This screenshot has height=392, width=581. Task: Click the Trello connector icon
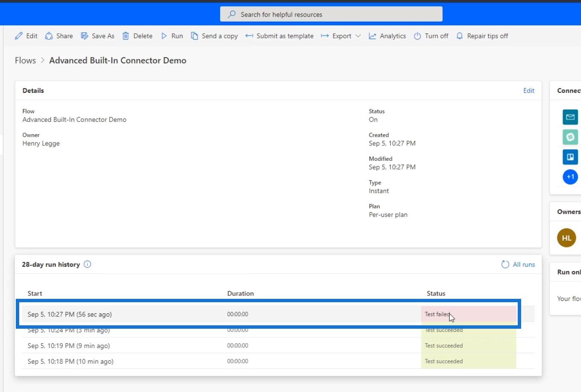(570, 157)
